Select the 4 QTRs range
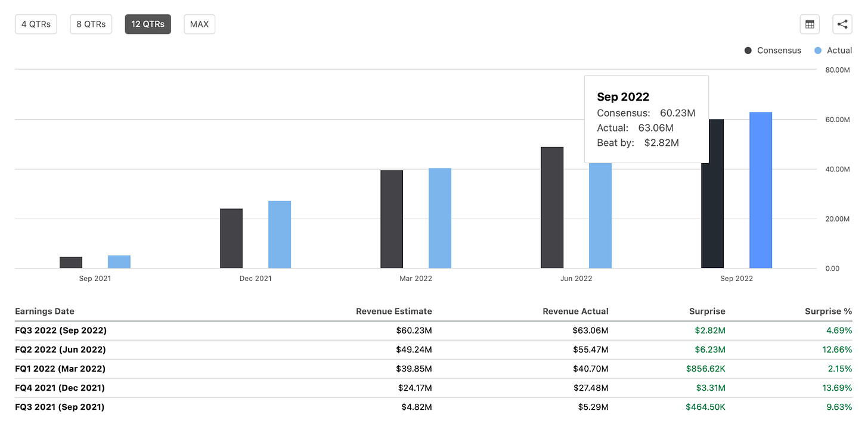The image size is (868, 430). click(x=36, y=24)
